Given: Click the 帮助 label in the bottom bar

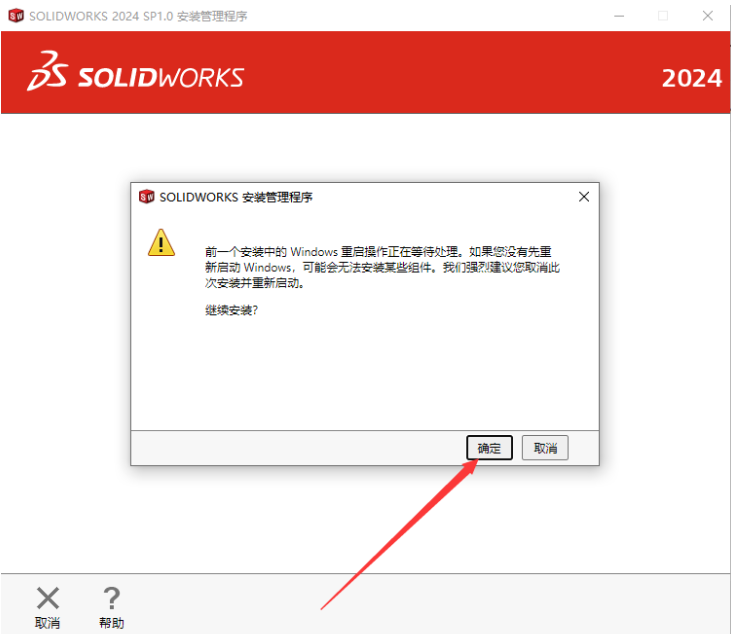Looking at the screenshot, I should [x=112, y=623].
